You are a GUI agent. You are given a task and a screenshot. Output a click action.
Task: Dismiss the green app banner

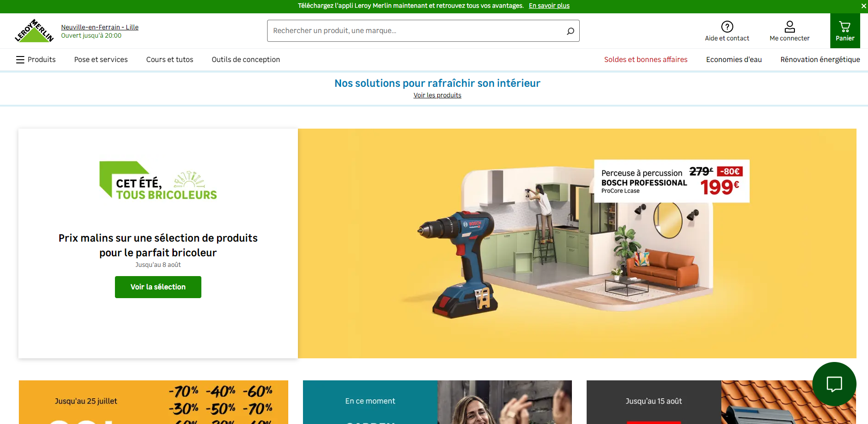point(863,6)
